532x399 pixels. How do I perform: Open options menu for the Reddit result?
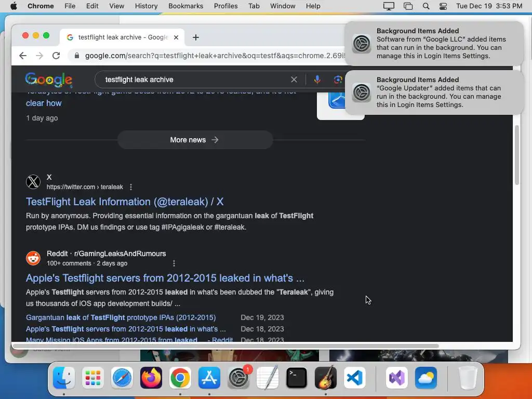click(x=174, y=263)
